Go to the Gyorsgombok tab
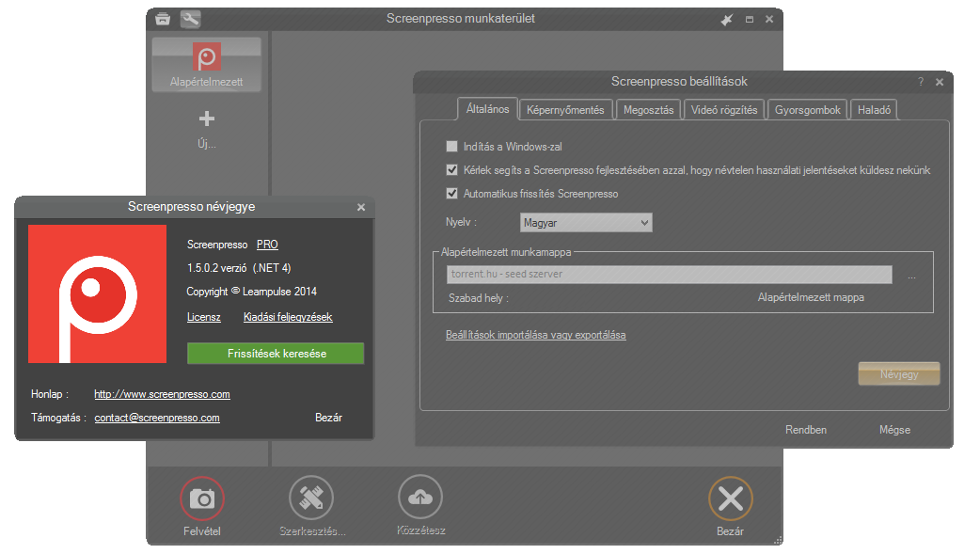 click(x=808, y=110)
